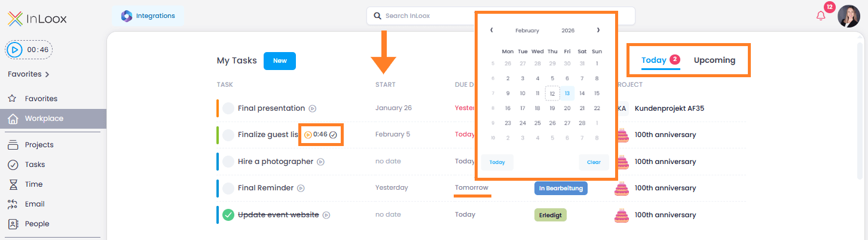Select the Today tab
The image size is (868, 240).
point(653,60)
